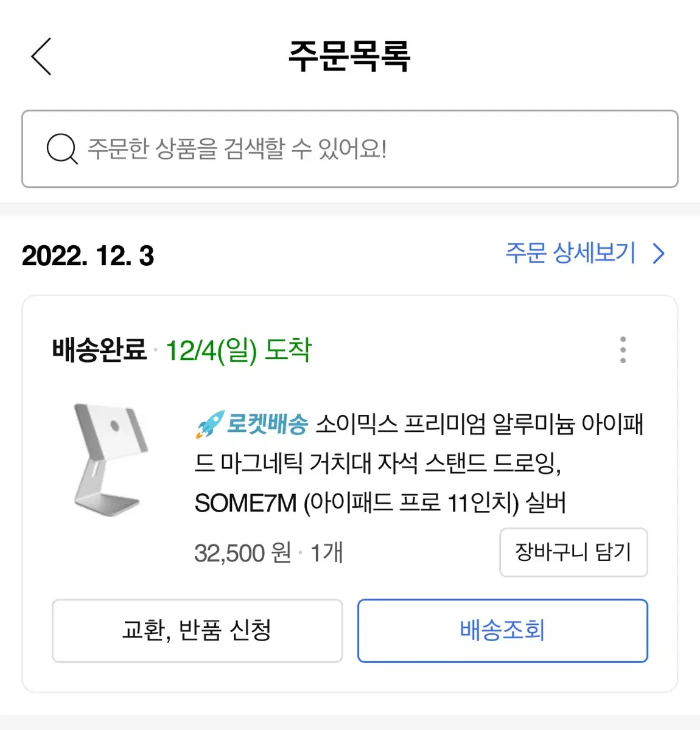Expand order details via the right chevron

coord(659,253)
